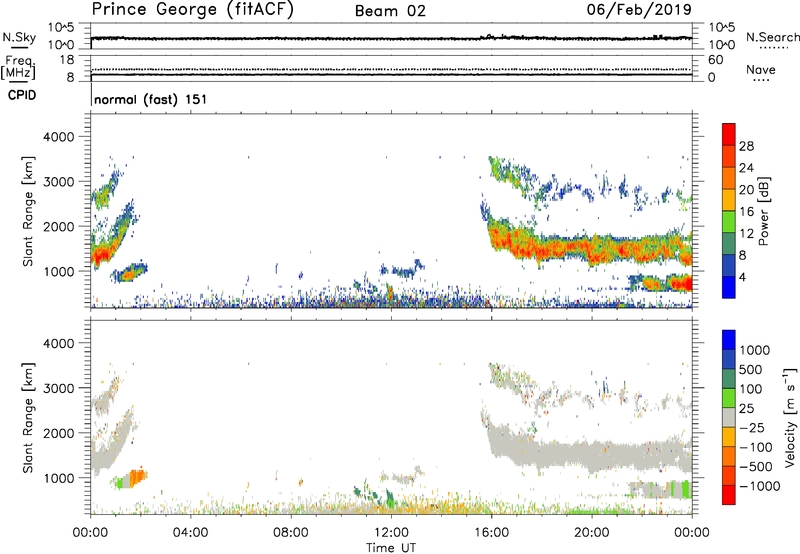Click the 'Freq. [MHz]' axis label
The image size is (800, 554).
(19, 67)
